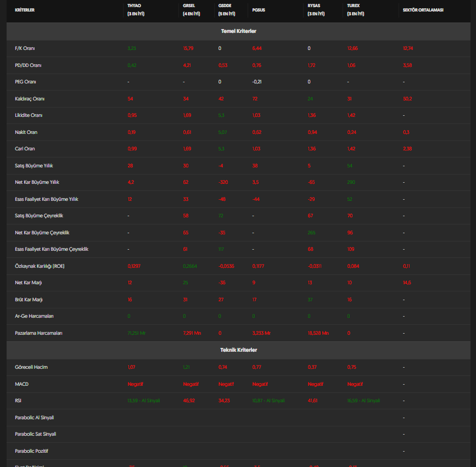Click PGSUS Kaldıraç value 72

coord(255,99)
